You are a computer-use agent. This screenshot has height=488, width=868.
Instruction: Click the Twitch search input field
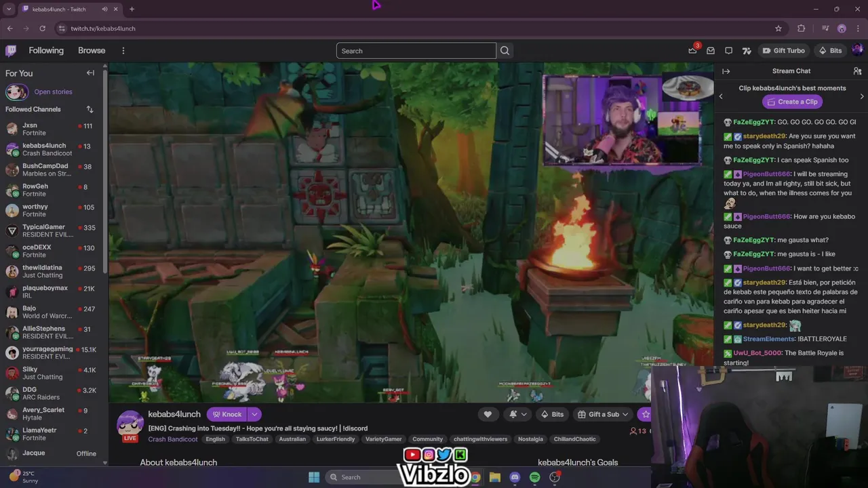point(416,51)
